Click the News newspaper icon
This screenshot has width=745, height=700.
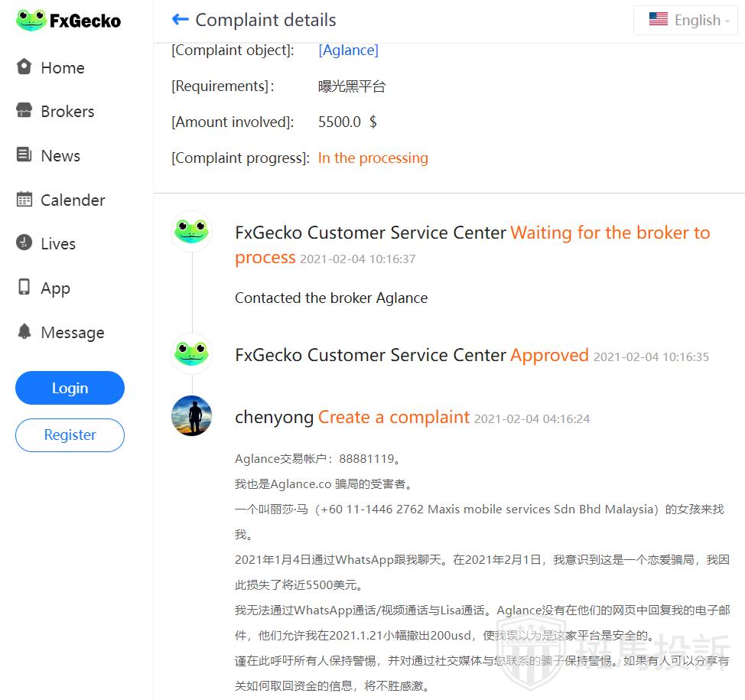click(24, 155)
